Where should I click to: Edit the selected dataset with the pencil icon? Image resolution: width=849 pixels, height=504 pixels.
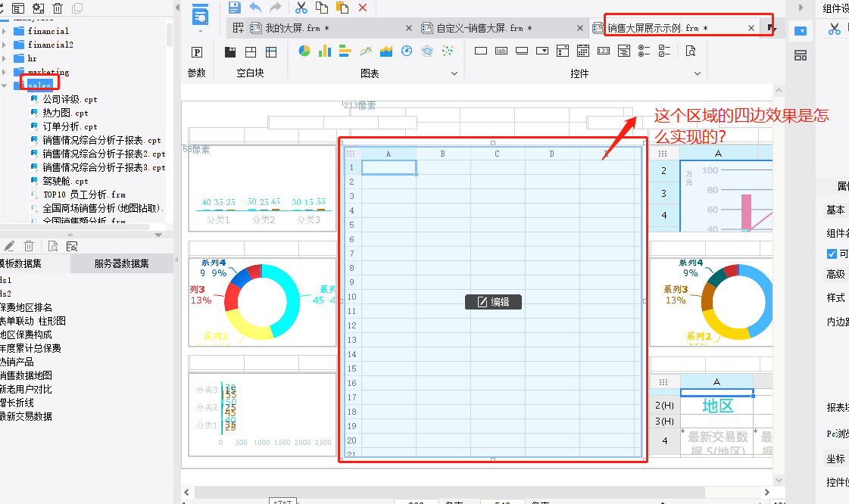tap(9, 246)
